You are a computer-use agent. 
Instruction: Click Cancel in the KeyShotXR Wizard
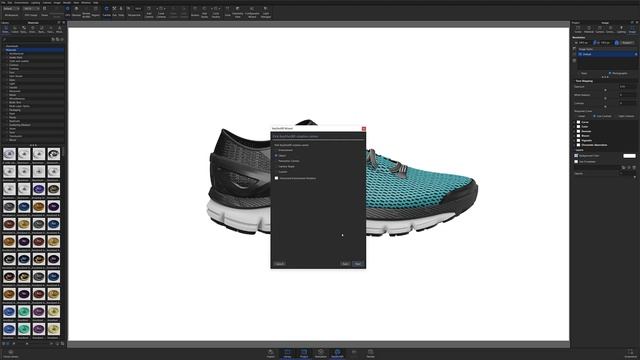(x=280, y=264)
